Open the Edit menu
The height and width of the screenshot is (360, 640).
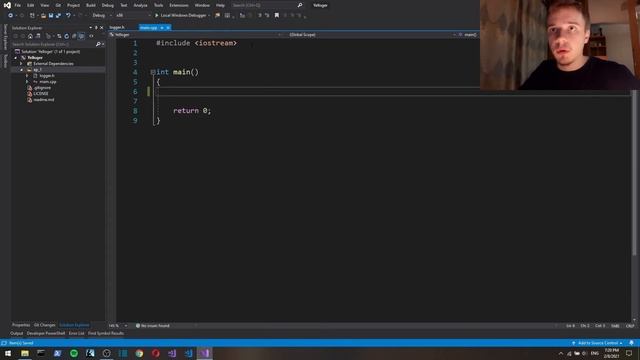tap(31, 5)
